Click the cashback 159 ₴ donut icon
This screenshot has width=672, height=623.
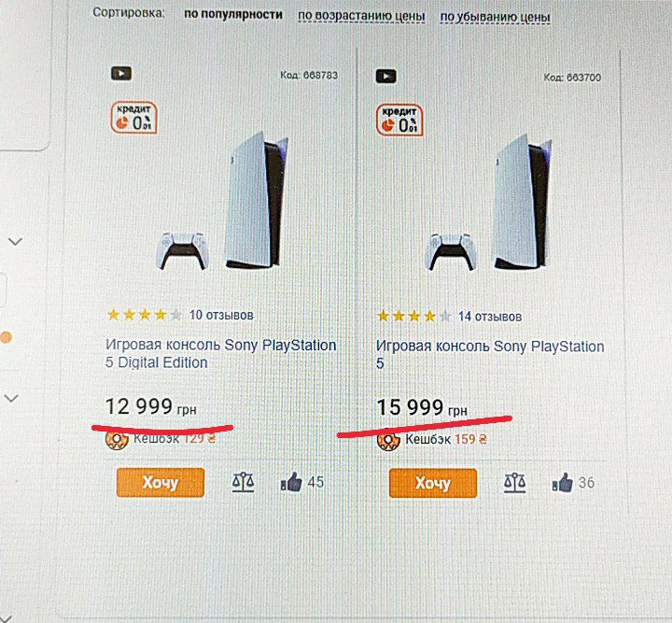click(x=388, y=440)
